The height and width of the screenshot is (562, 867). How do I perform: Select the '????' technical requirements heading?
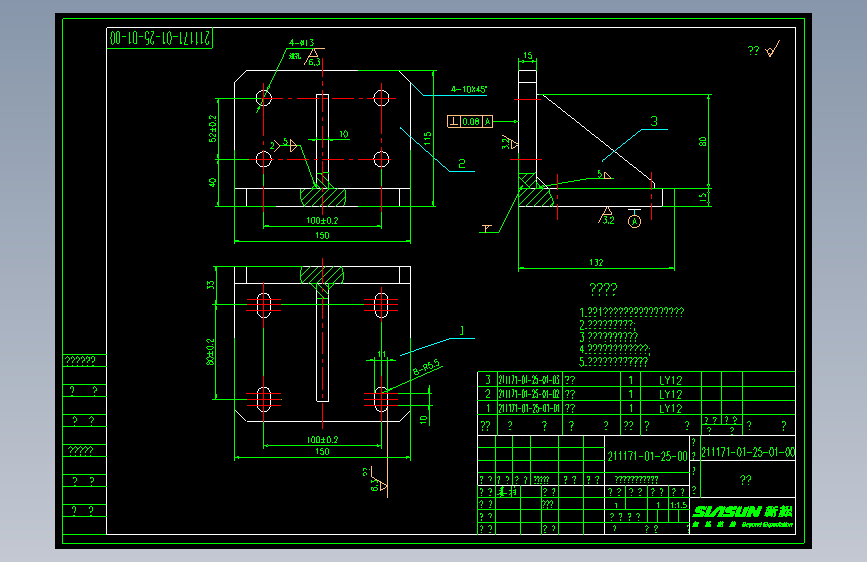pyautogui.click(x=603, y=288)
